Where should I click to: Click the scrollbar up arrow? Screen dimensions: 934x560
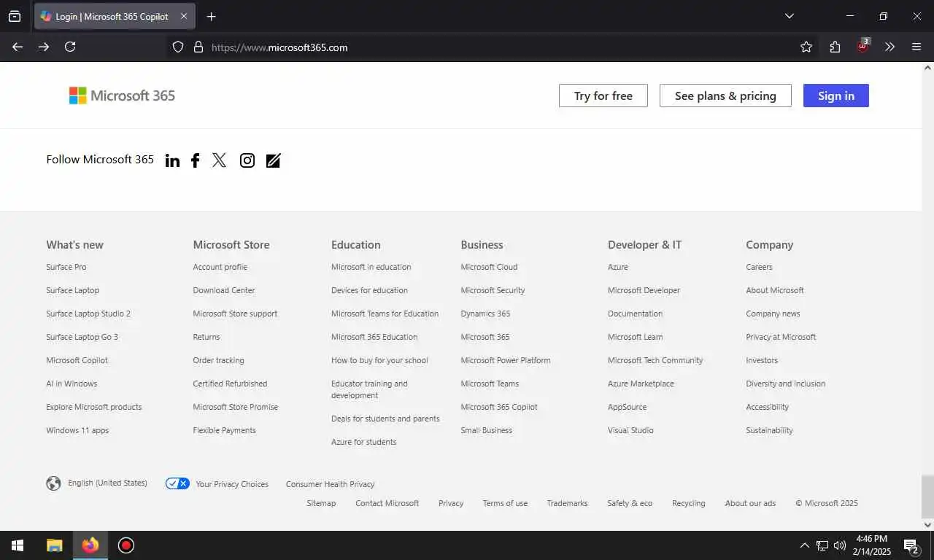click(927, 68)
